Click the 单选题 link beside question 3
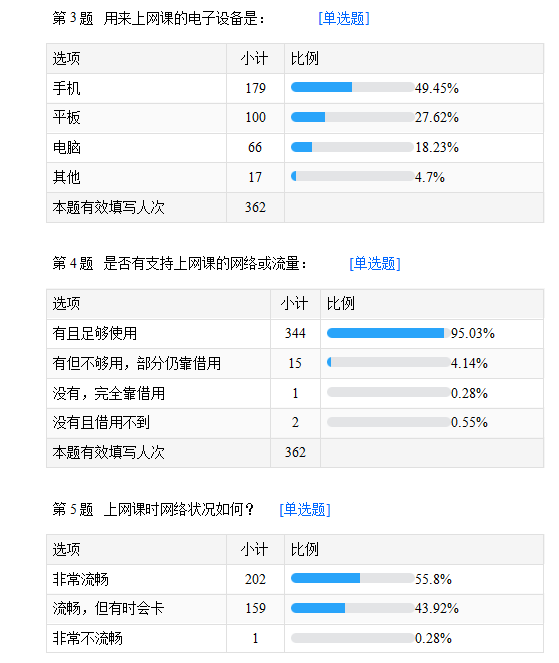 point(344,18)
